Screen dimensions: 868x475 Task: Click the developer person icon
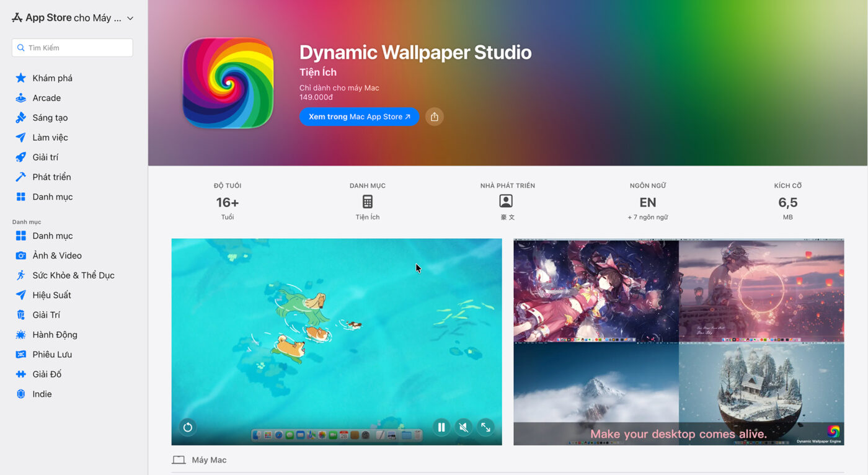click(506, 201)
